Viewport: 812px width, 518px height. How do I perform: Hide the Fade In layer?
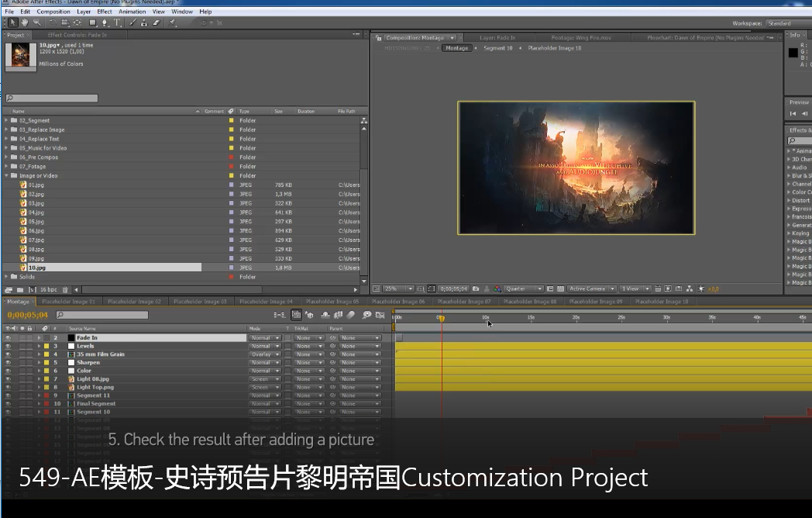click(8, 338)
